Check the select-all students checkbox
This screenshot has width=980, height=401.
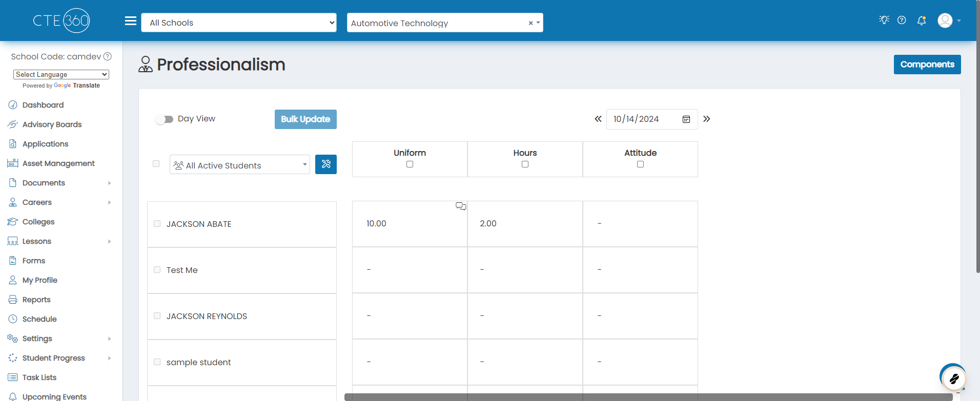pos(156,164)
